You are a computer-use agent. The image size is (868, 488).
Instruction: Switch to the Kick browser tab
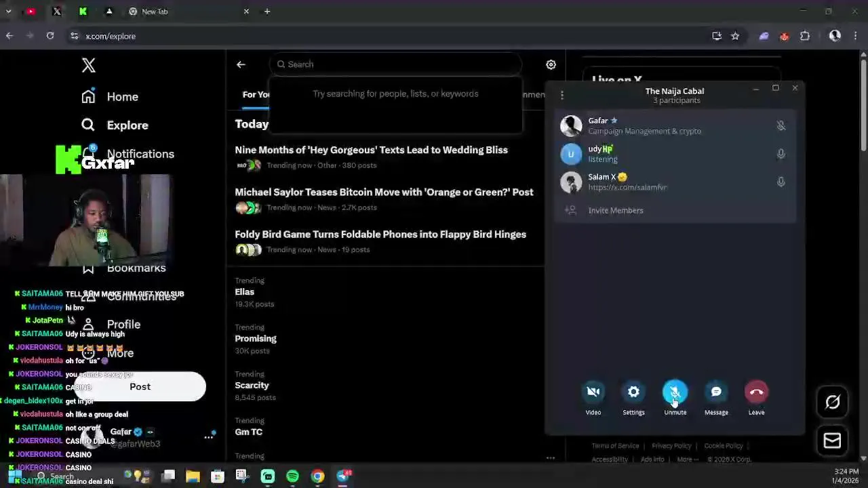(83, 12)
